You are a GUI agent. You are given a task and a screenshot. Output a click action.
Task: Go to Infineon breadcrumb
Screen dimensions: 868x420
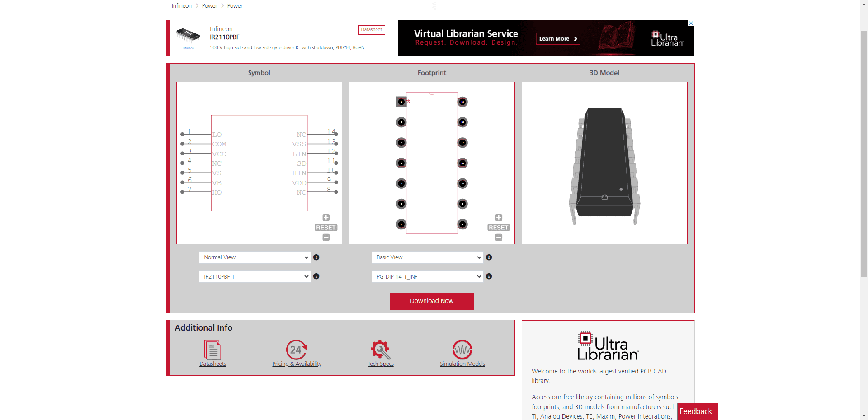point(182,6)
